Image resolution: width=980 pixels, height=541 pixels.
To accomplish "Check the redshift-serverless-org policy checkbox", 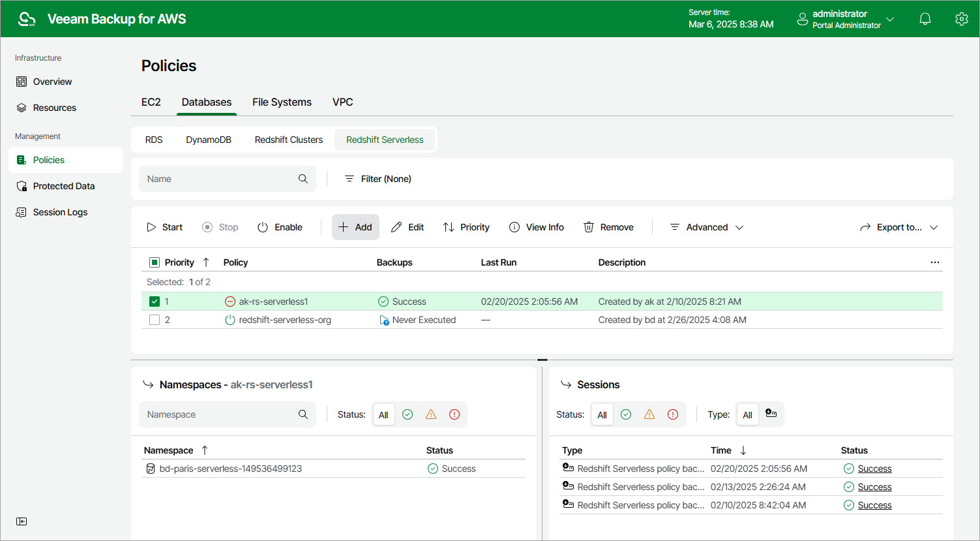I will (x=155, y=320).
